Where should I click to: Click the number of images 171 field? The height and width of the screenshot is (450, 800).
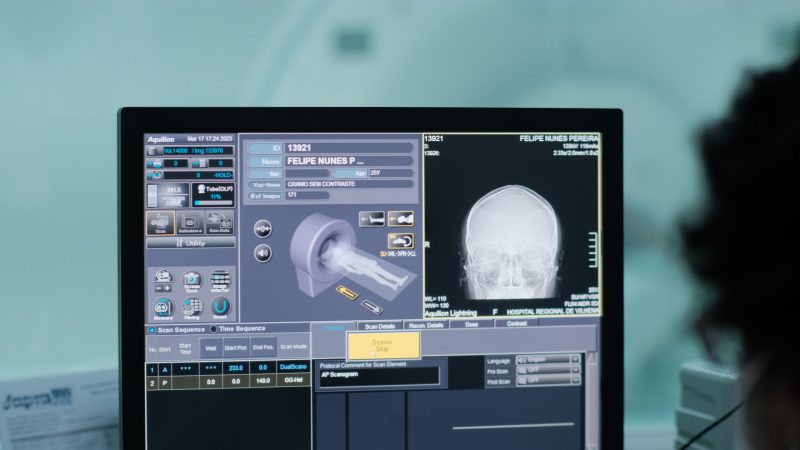307,195
